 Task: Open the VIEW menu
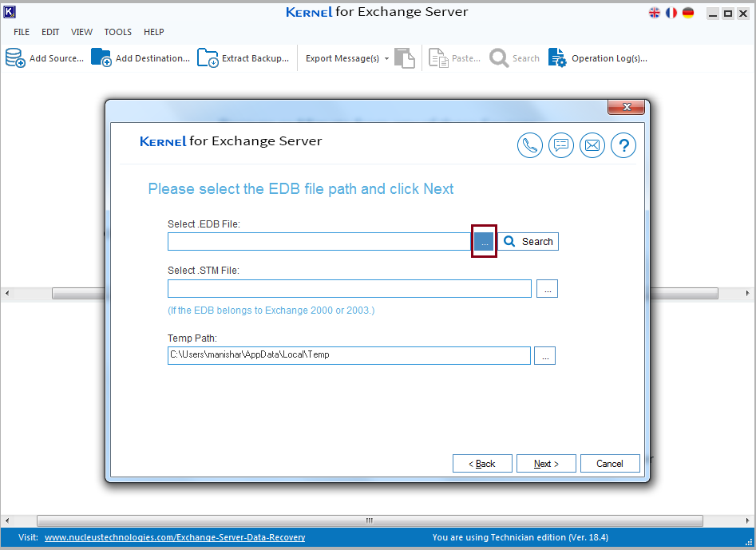pyautogui.click(x=81, y=32)
